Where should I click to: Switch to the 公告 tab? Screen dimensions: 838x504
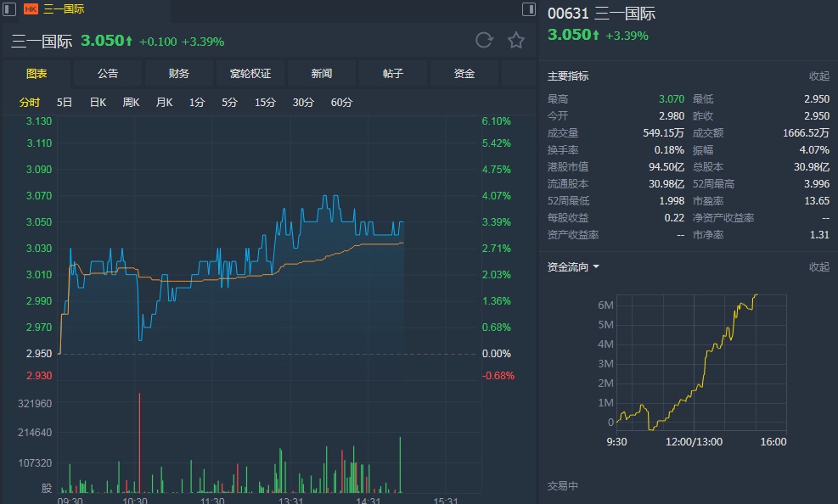108,74
